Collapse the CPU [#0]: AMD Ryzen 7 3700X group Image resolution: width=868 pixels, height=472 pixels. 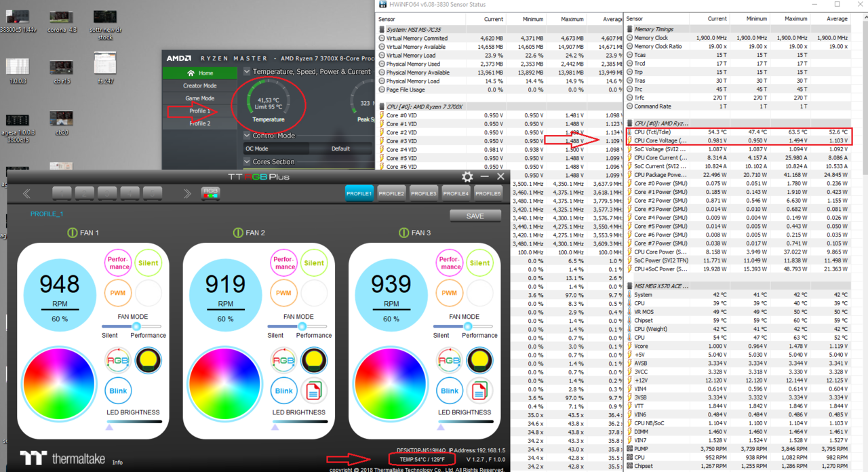(382, 106)
